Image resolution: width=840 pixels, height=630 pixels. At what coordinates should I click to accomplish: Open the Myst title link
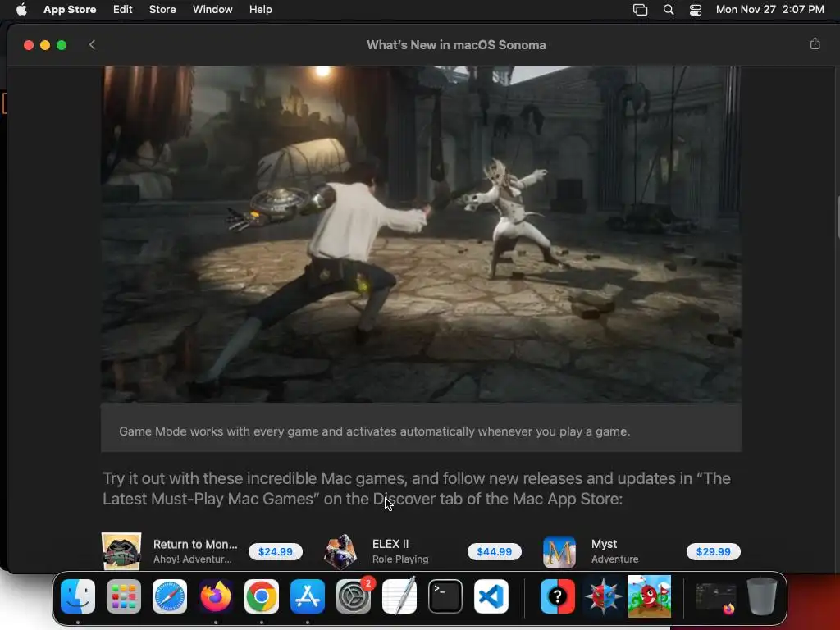[x=605, y=544]
